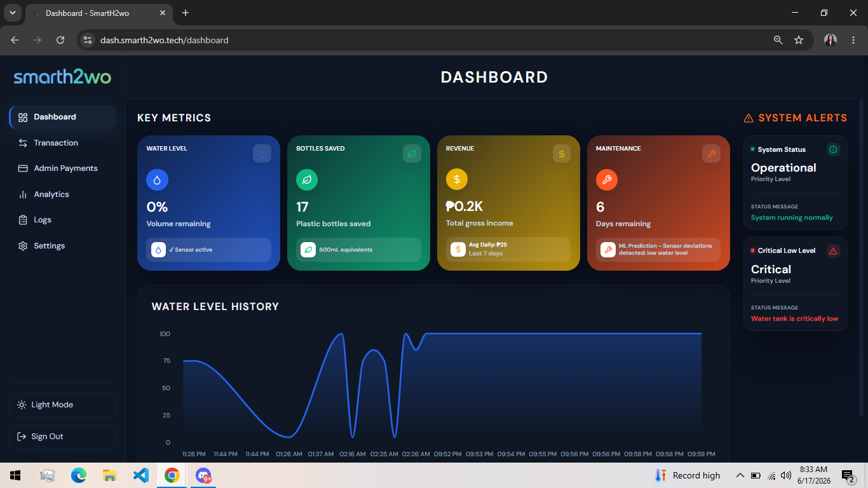
Task: Click the wrench icon beside ML Prediction text
Action: click(x=608, y=250)
